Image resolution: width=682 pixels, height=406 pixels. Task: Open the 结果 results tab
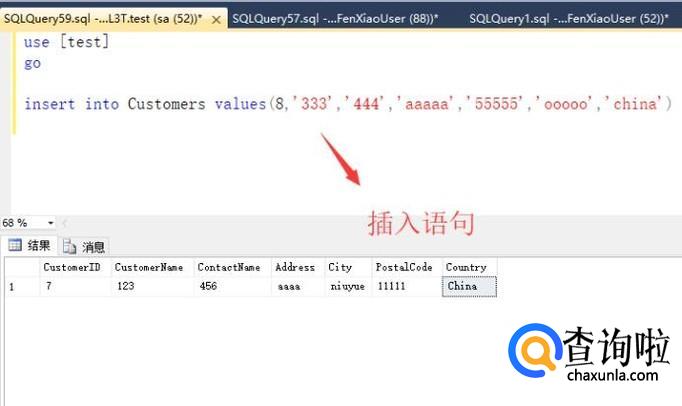point(29,246)
